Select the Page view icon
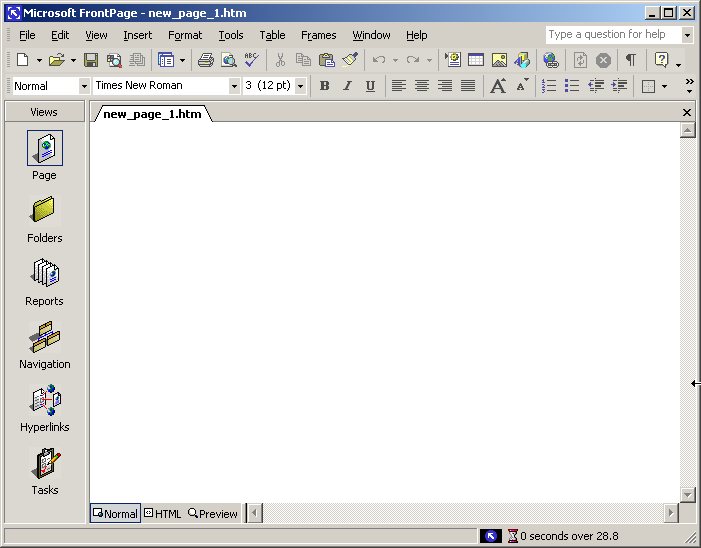Screen dimensions: 701x548 45,148
